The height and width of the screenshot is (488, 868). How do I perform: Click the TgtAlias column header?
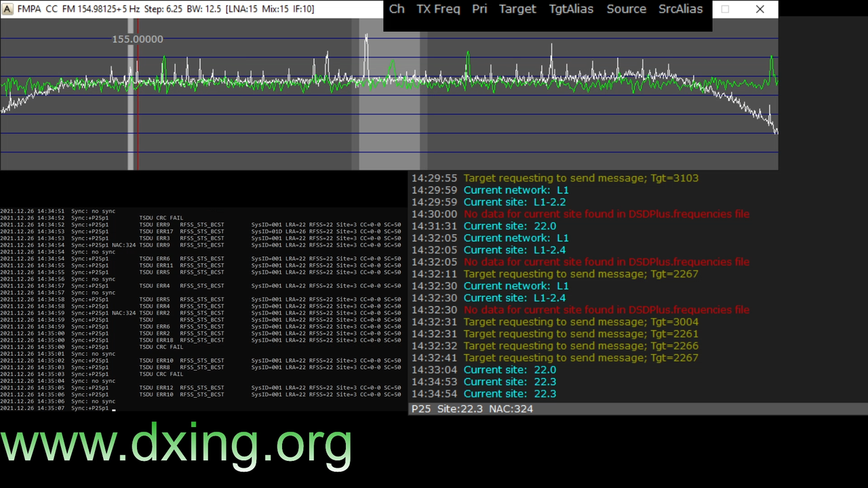(x=571, y=9)
